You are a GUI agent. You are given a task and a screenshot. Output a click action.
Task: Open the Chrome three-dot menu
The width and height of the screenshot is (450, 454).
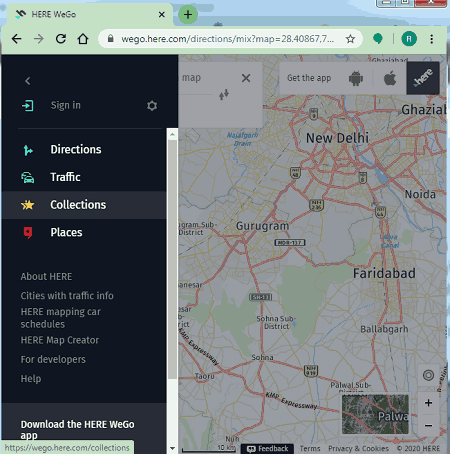pos(432,39)
